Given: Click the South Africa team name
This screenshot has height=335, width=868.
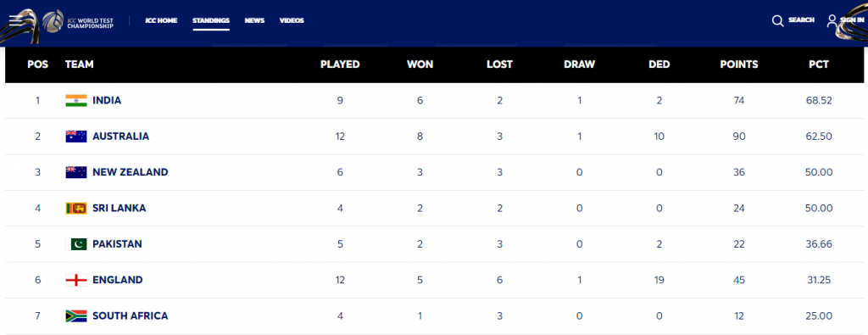Looking at the screenshot, I should (130, 316).
